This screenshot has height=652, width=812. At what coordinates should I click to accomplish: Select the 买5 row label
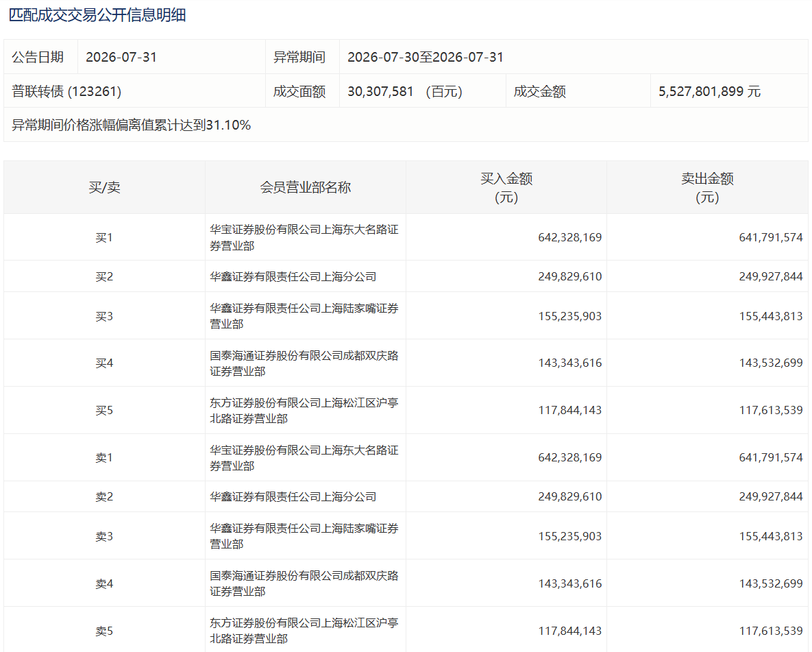104,411
